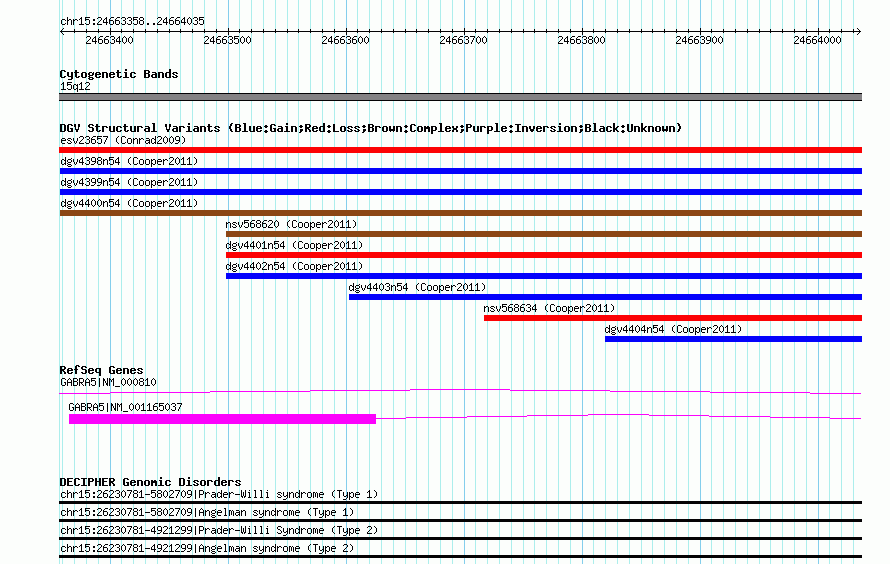Open the RefSeq Genes track title
The image size is (890, 564).
(101, 370)
